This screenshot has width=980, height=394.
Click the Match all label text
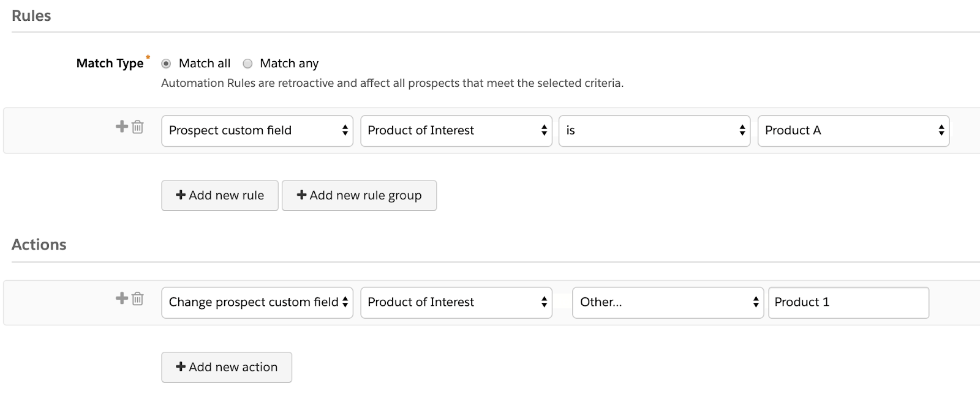tap(205, 64)
